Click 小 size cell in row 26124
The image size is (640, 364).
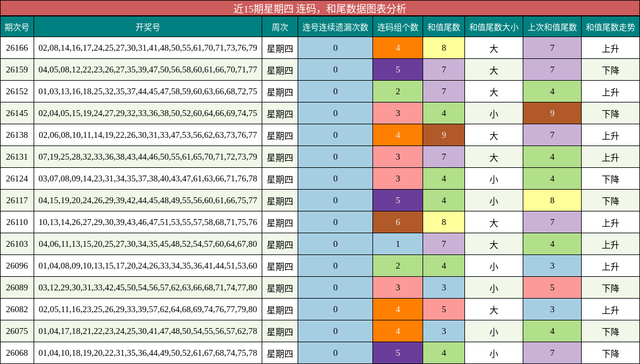[494, 178]
